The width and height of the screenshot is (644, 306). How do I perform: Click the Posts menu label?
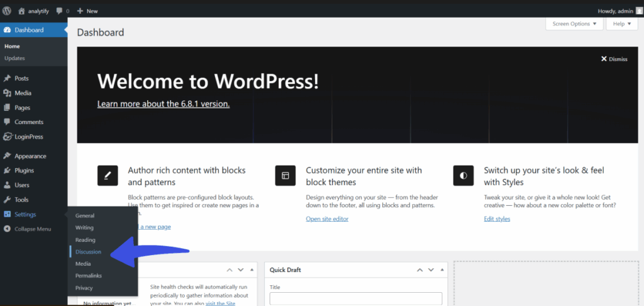pos(22,78)
